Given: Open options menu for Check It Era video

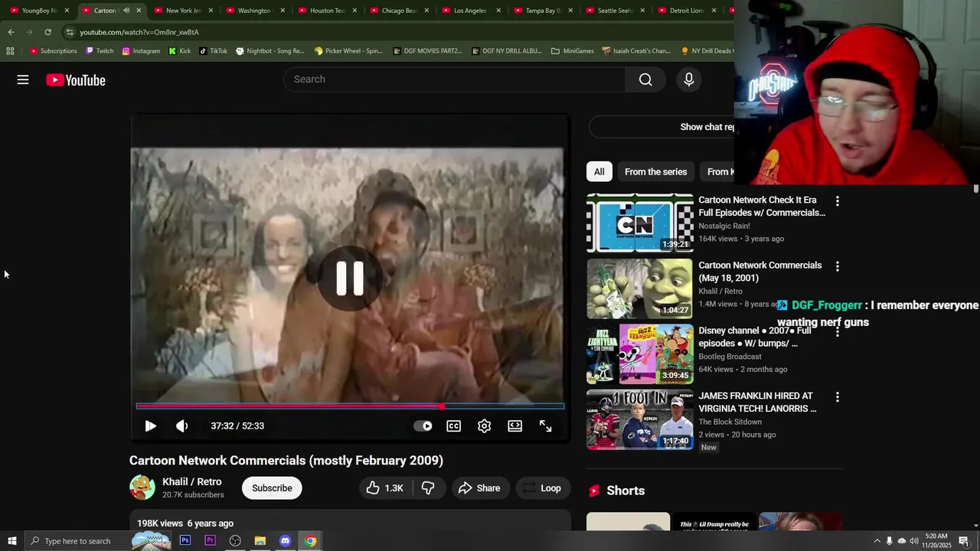Looking at the screenshot, I should click(837, 201).
